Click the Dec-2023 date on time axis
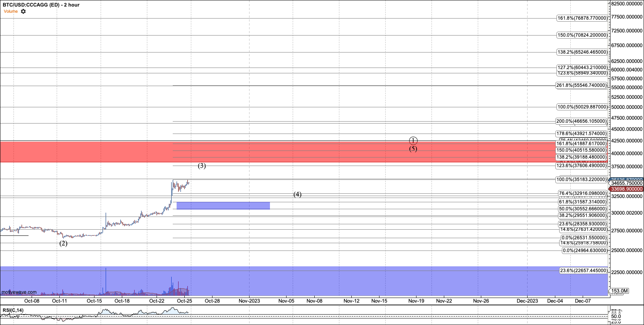The width and height of the screenshot is (644, 325). pyautogui.click(x=528, y=301)
